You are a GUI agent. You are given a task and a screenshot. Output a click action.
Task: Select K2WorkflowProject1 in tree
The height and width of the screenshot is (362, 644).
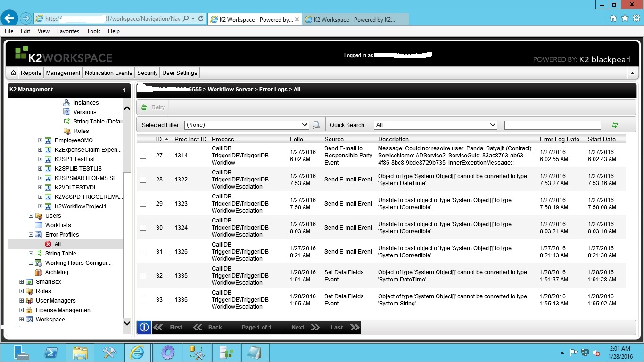(x=80, y=206)
